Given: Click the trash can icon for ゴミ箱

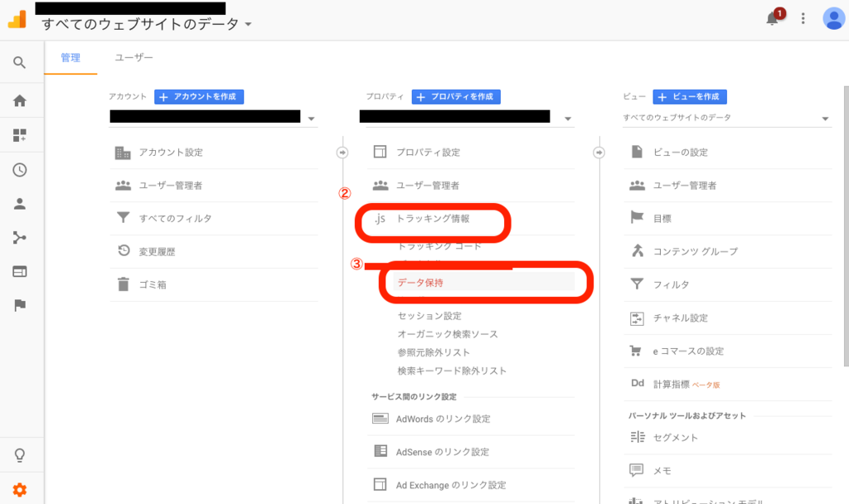Looking at the screenshot, I should [124, 284].
